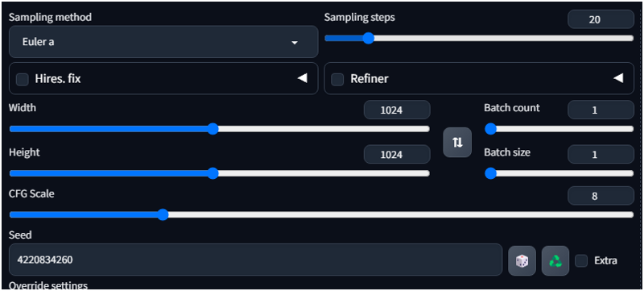Screen dimensions: 644x291
Task: Click the Euler a dropdown arrow
Action: click(295, 43)
